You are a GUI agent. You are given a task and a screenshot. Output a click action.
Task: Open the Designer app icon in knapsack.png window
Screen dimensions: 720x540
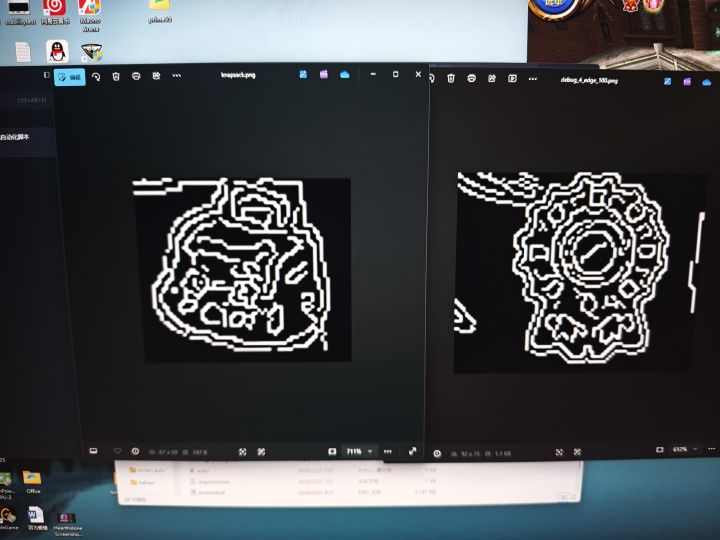[x=303, y=74]
